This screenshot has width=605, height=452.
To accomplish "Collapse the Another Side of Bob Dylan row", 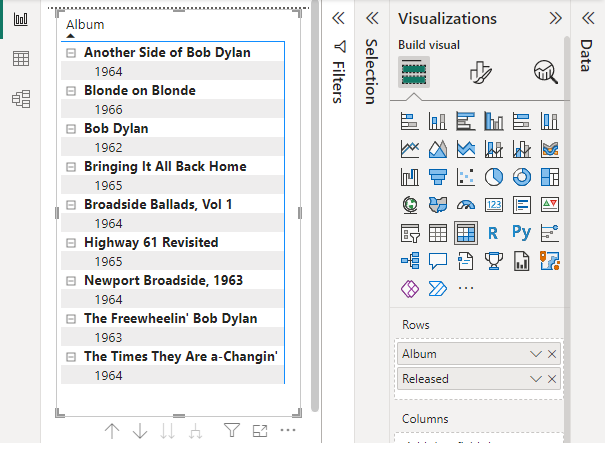I will tap(71, 53).
